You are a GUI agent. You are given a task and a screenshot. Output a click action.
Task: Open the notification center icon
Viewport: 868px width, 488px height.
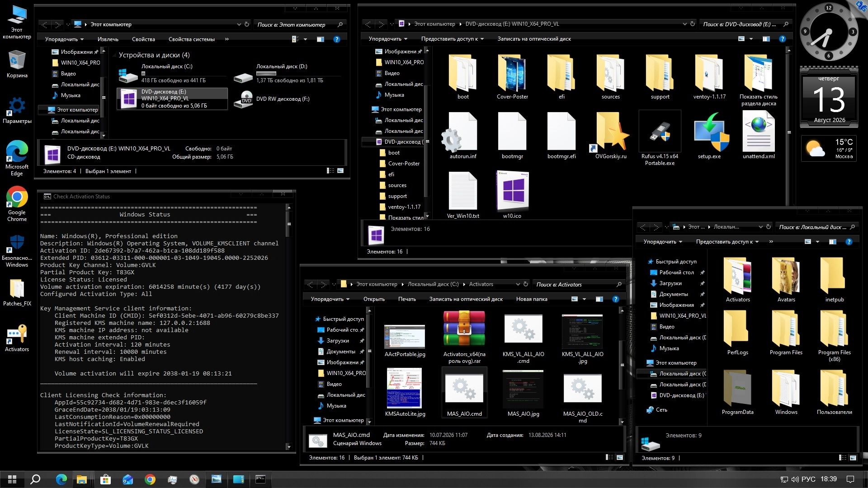[850, 479]
